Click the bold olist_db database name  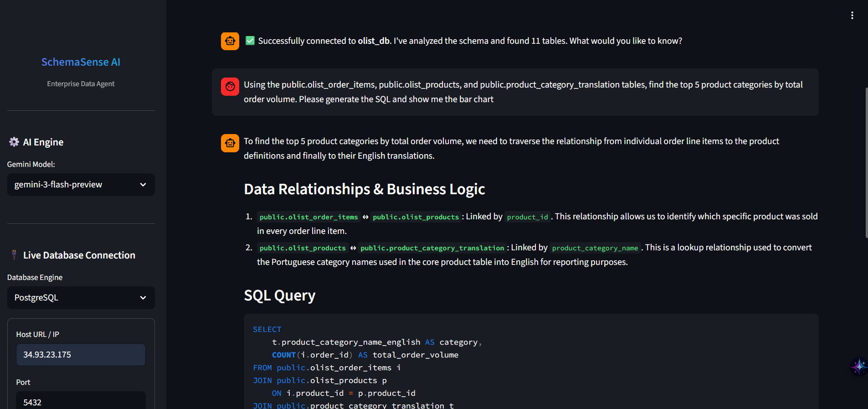tap(374, 41)
